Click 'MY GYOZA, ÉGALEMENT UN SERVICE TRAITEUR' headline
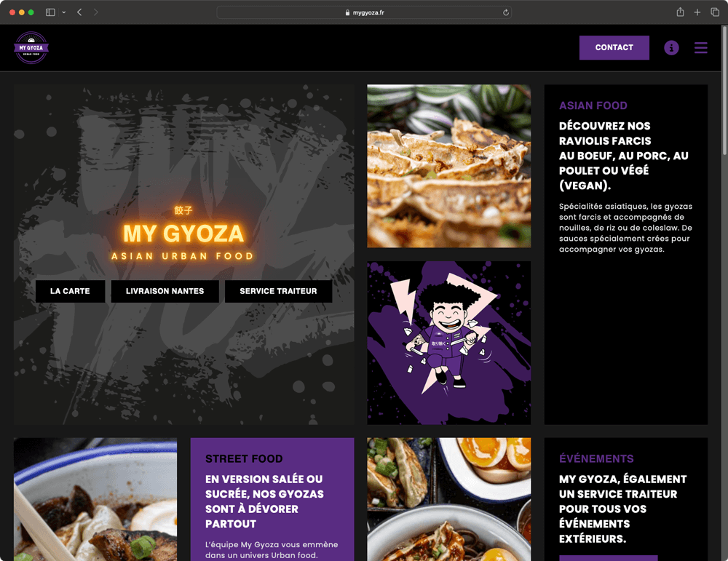This screenshot has height=561, width=728. tap(622, 509)
